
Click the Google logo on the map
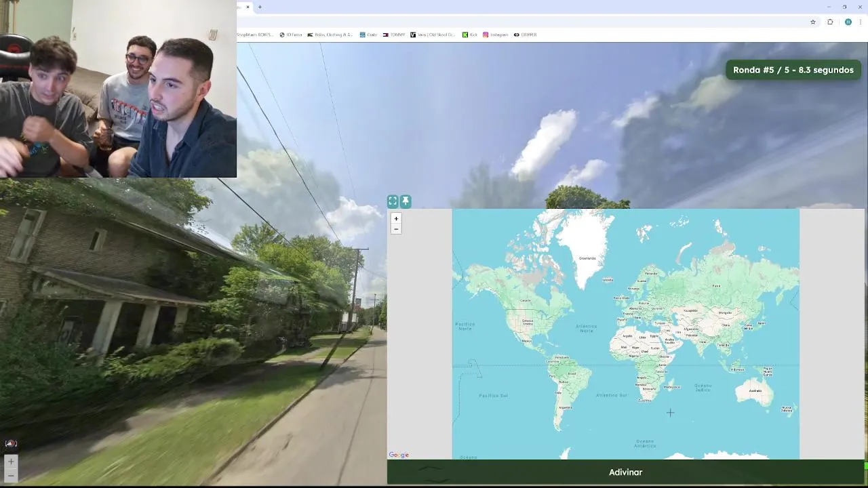399,455
